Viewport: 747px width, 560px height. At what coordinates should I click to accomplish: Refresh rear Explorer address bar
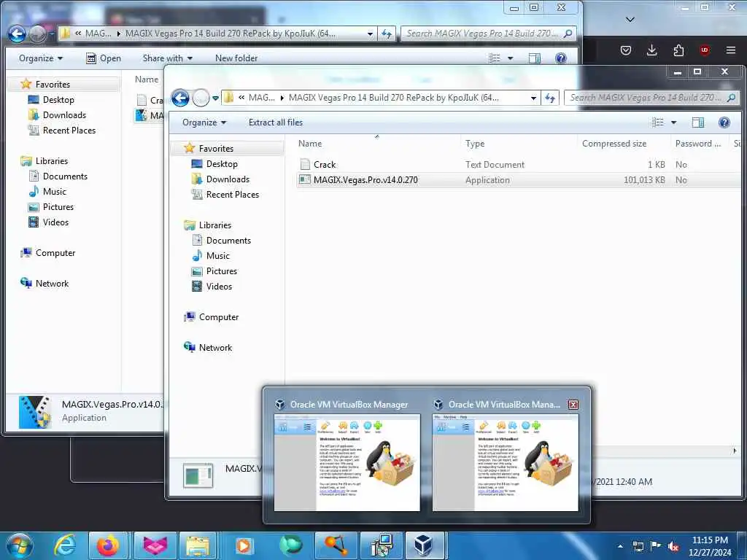387,34
